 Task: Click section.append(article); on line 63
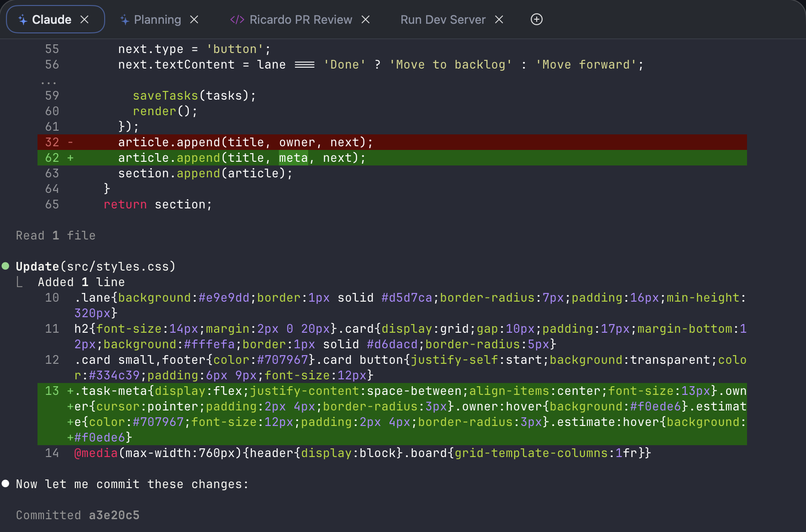point(205,173)
